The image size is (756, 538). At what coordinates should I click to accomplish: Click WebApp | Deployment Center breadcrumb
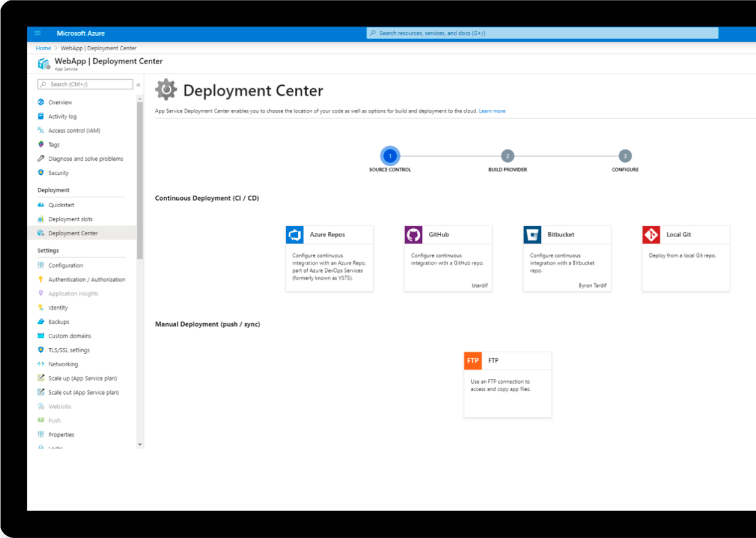tap(98, 48)
